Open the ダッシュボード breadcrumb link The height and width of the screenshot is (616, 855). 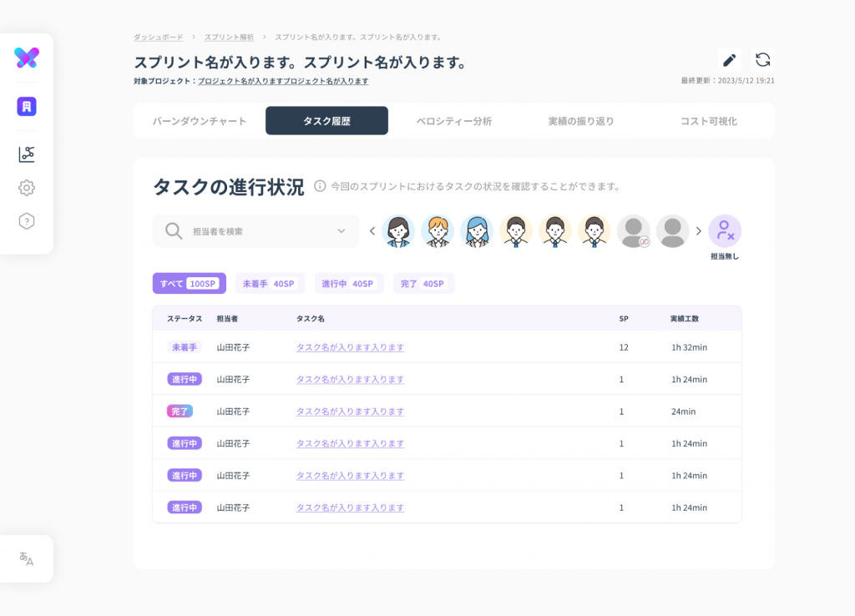158,37
